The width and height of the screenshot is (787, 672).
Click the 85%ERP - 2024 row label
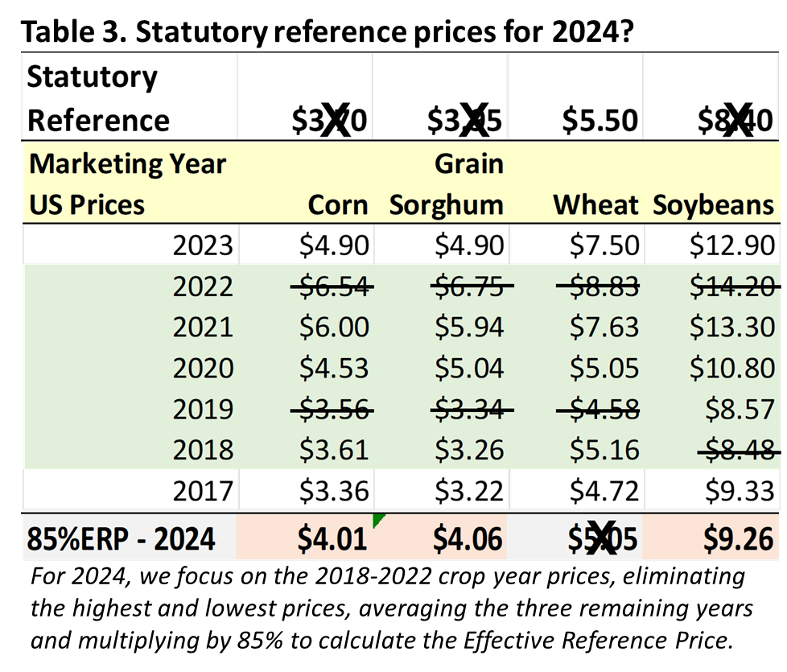click(121, 539)
